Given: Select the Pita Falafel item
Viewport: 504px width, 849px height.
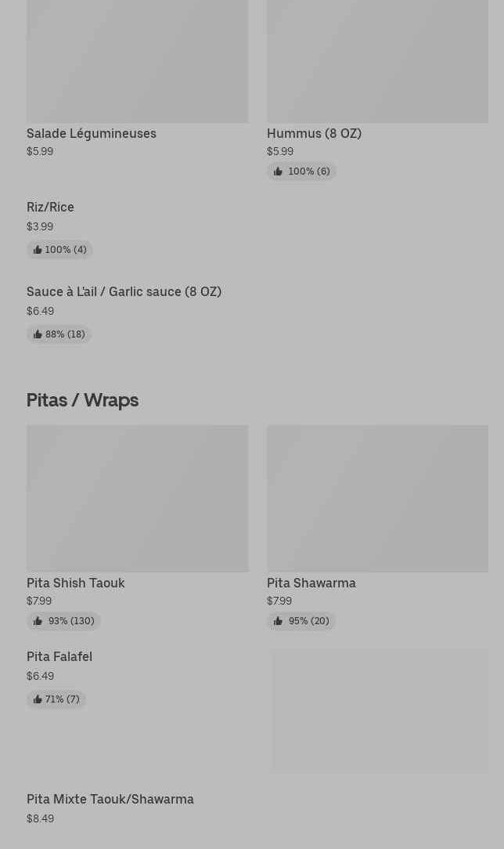Looking at the screenshot, I should point(59,656).
